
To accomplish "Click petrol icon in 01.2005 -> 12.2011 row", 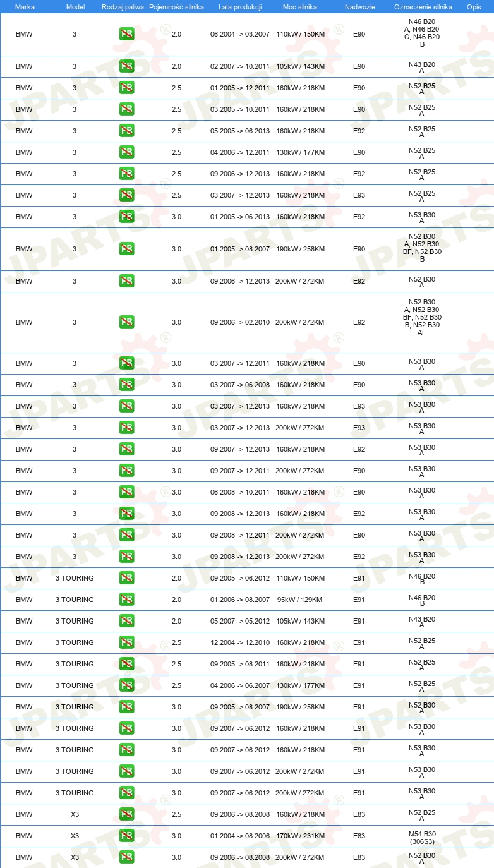I will [126, 88].
